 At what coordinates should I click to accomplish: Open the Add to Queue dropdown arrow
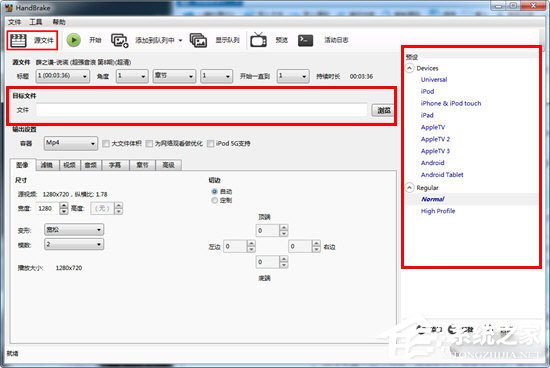(x=180, y=40)
